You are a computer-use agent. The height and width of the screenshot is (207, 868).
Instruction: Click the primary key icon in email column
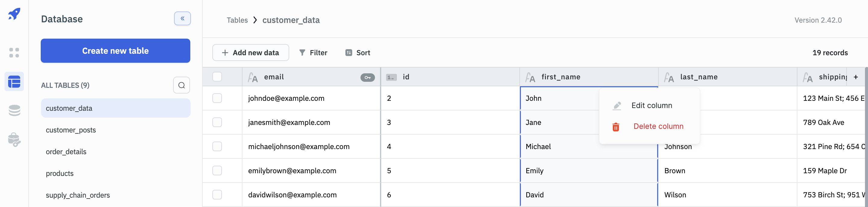pos(367,77)
